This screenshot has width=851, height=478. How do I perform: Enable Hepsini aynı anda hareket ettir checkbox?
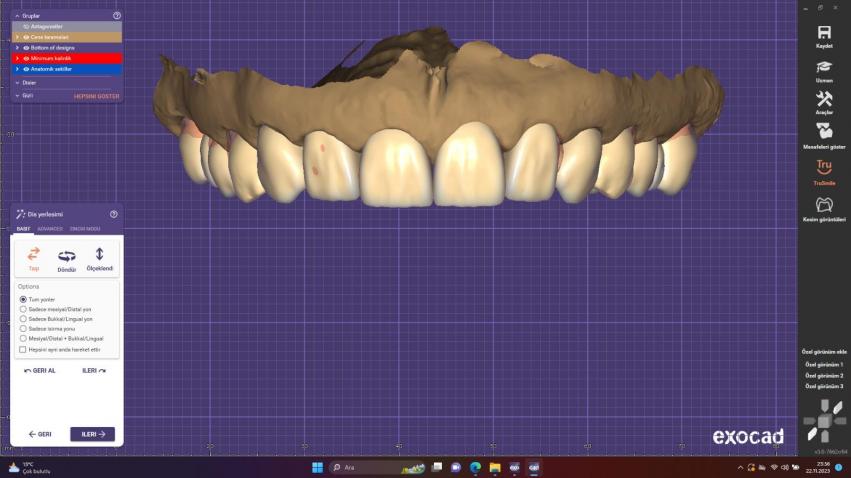(x=23, y=349)
